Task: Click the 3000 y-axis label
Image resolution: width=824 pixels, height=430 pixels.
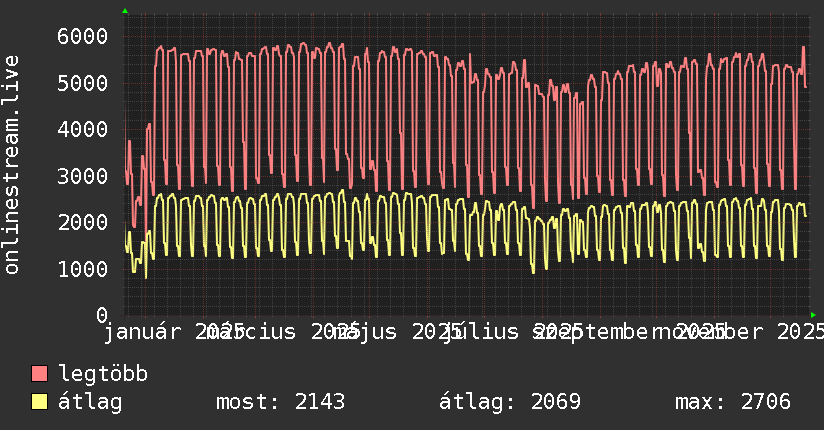Action: pyautogui.click(x=83, y=176)
